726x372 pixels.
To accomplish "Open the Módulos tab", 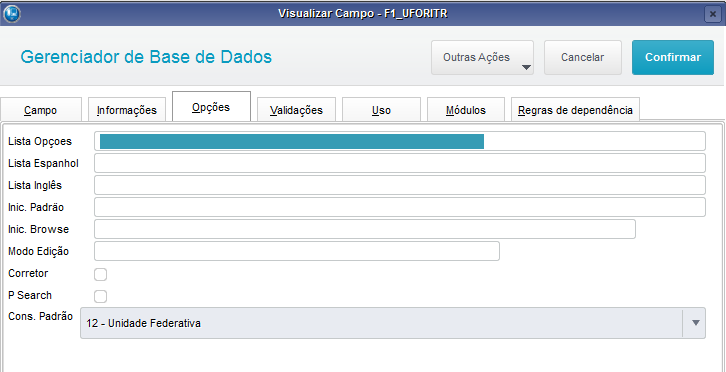I will point(466,110).
